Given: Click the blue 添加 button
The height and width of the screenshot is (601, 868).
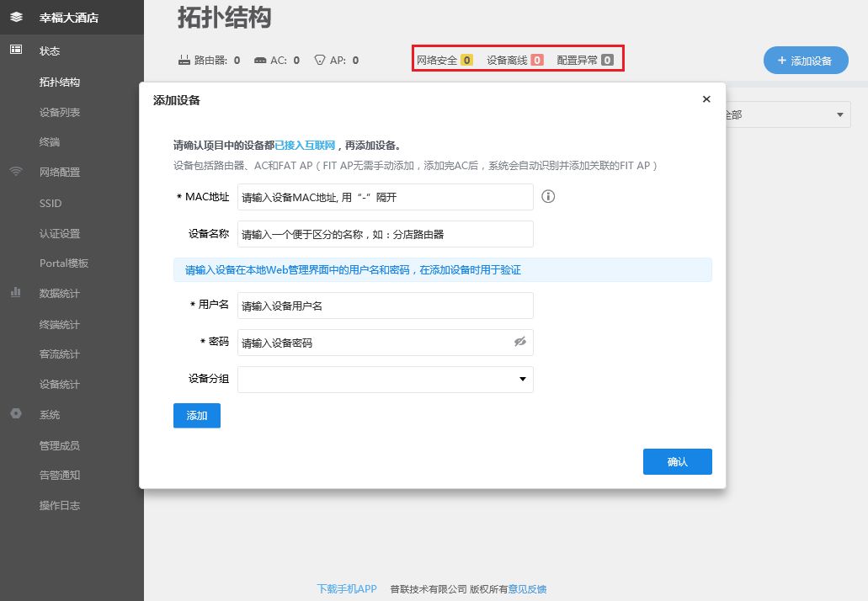Looking at the screenshot, I should click(x=196, y=416).
